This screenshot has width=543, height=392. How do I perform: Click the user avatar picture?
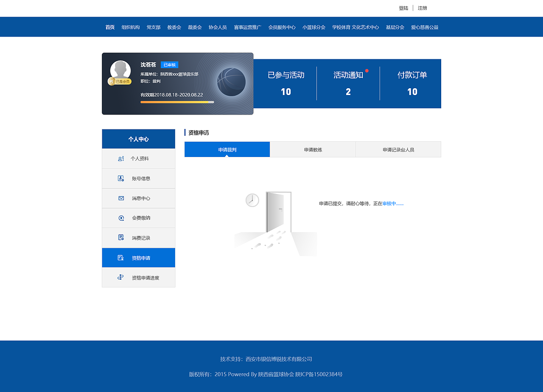[x=120, y=70]
